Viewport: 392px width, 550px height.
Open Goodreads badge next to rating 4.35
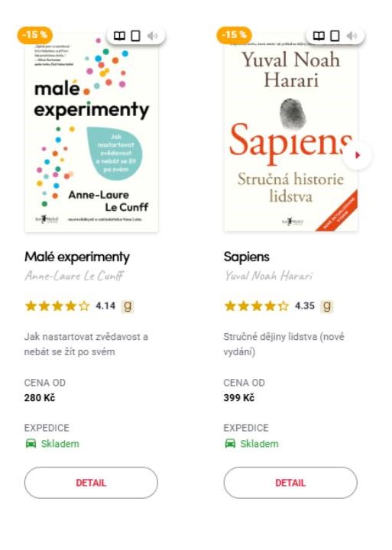[x=327, y=306]
